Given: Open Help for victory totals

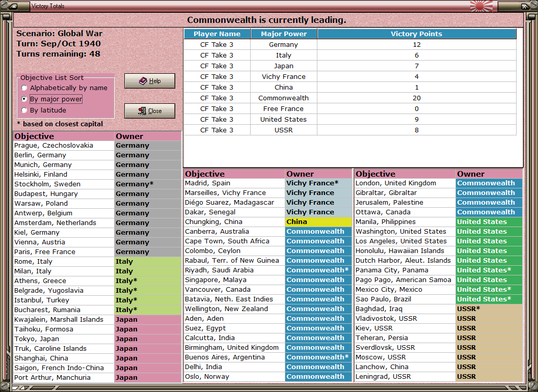Looking at the screenshot, I should [150, 81].
